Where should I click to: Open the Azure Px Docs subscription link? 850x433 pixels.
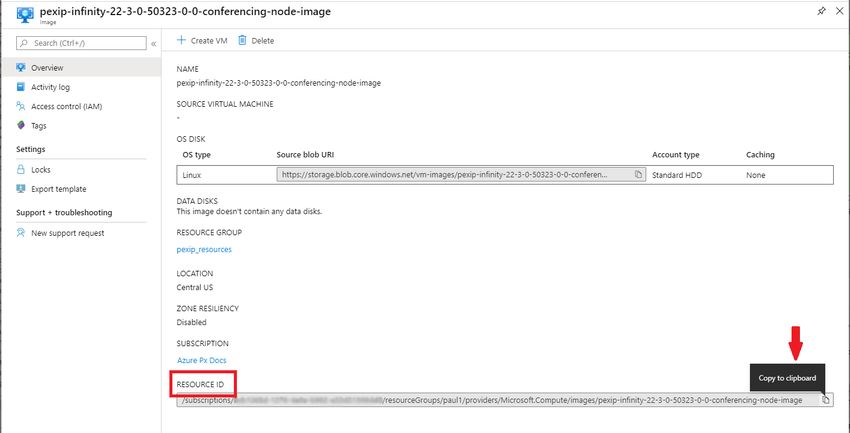tap(202, 360)
